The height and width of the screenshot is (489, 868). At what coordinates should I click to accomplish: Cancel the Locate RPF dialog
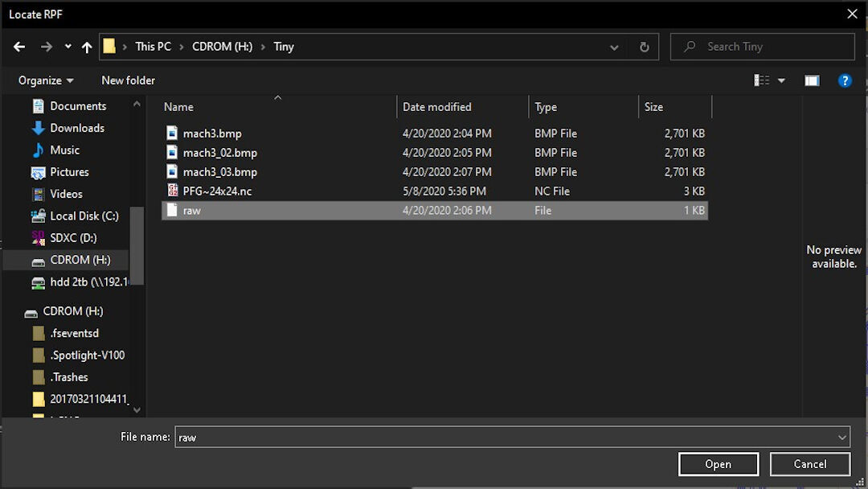(809, 464)
